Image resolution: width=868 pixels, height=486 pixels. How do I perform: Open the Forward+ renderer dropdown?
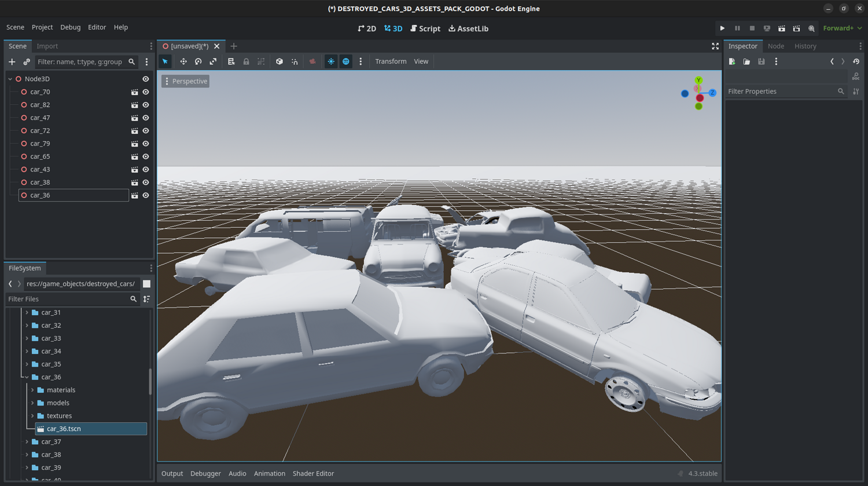pyautogui.click(x=842, y=28)
